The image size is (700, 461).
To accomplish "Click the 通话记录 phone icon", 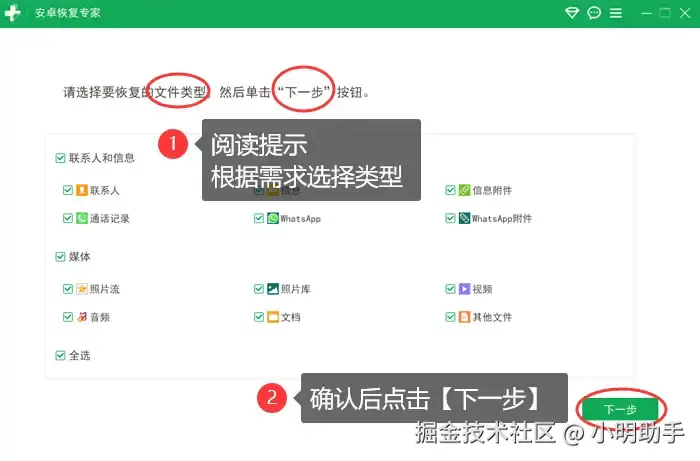I will [82, 218].
